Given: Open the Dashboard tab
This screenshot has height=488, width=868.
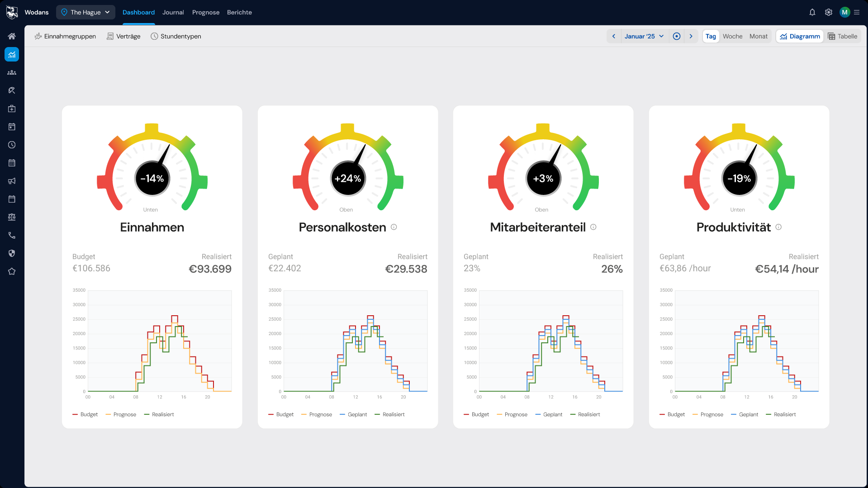Looking at the screenshot, I should coord(138,12).
